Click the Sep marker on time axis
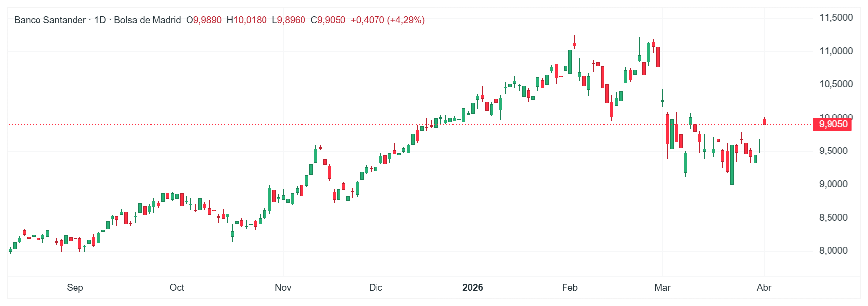 [x=75, y=288]
